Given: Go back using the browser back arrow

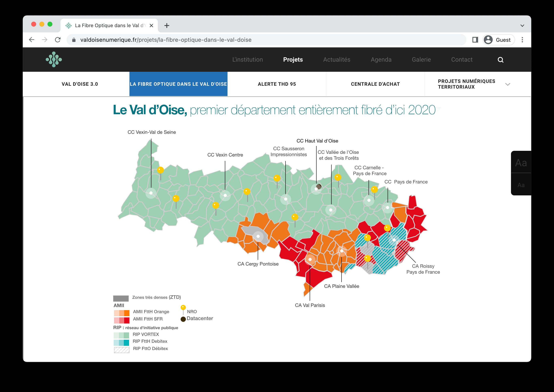Looking at the screenshot, I should pyautogui.click(x=32, y=40).
